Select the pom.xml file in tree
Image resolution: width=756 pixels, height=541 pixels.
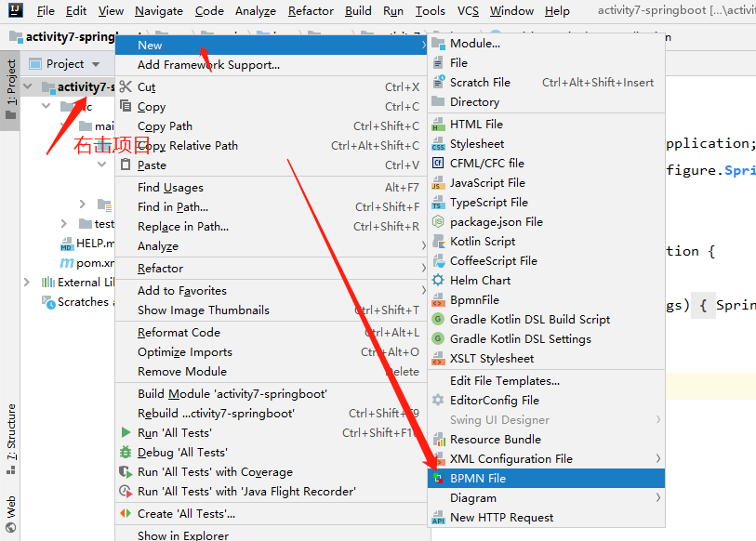click(x=87, y=263)
